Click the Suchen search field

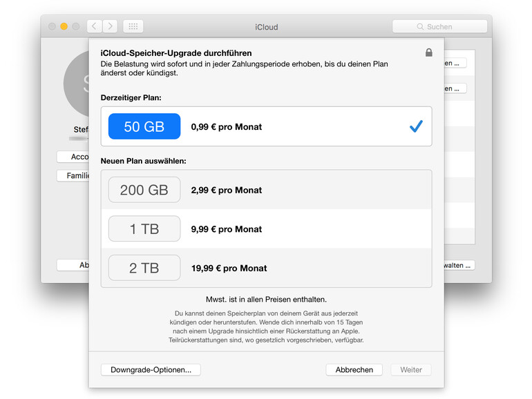439,26
